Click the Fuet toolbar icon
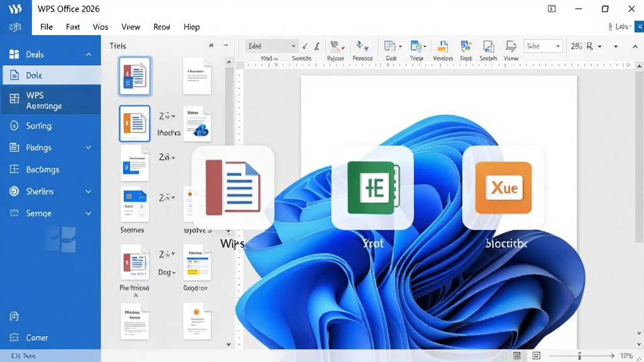The image size is (644, 362). pyautogui.click(x=466, y=47)
